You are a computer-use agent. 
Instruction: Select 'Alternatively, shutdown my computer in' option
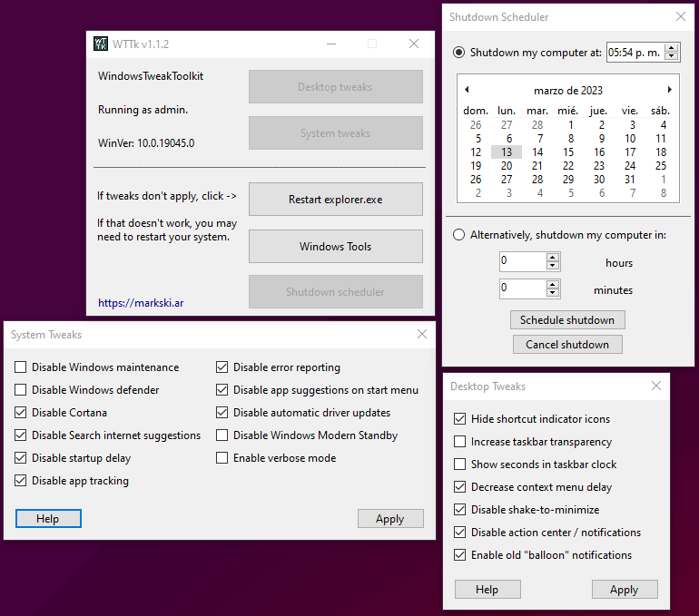pyautogui.click(x=459, y=235)
